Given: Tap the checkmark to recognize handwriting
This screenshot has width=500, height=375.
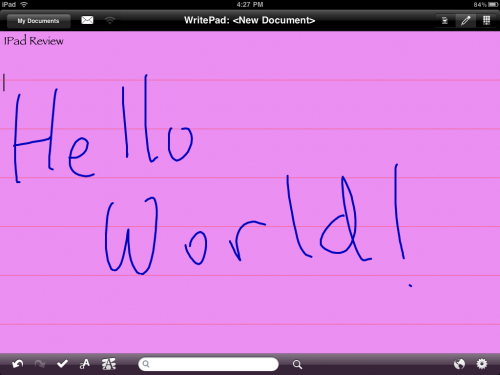Looking at the screenshot, I should pyautogui.click(x=62, y=364).
